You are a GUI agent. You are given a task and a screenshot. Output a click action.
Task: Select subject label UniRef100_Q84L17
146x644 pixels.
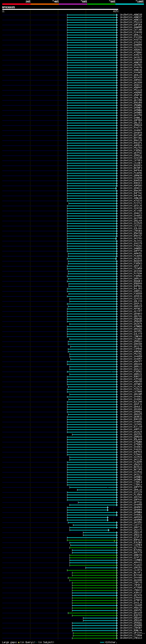click(x=131, y=35)
